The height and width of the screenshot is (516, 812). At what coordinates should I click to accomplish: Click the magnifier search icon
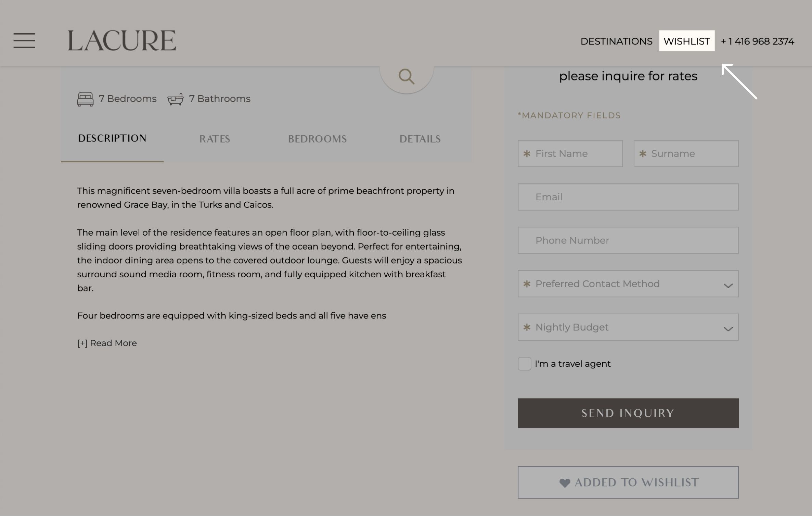coord(406,76)
